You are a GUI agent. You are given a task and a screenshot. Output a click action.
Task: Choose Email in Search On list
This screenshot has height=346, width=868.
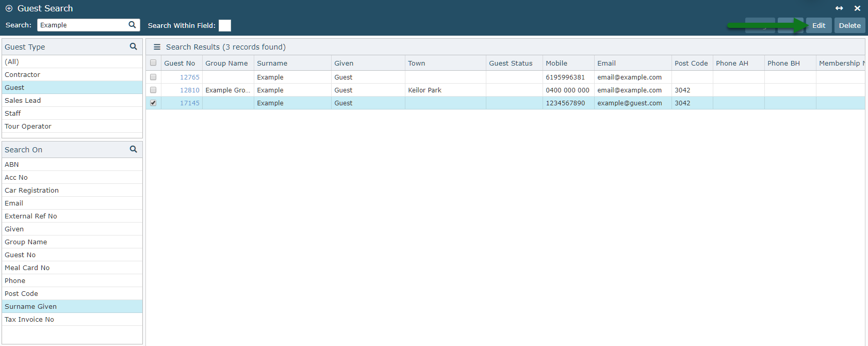click(x=72, y=203)
